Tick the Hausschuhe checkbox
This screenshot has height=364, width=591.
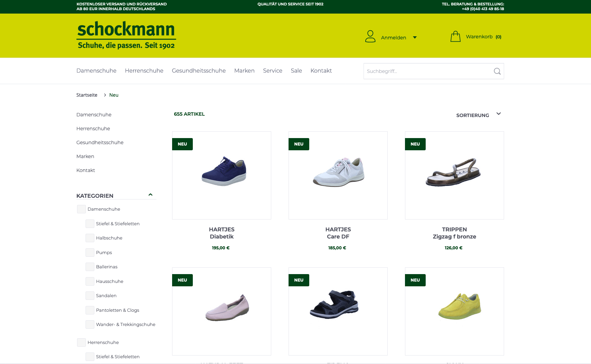pos(90,282)
